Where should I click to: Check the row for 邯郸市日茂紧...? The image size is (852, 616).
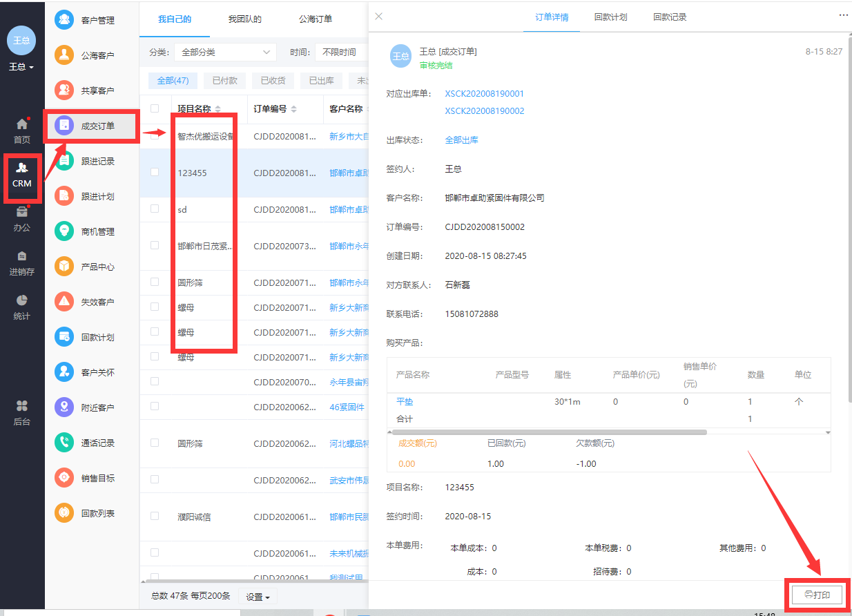click(155, 246)
